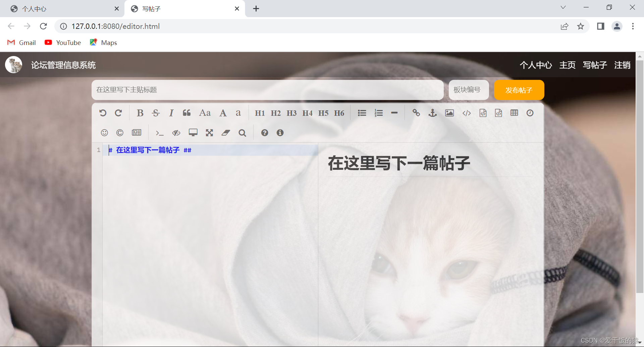Go to 主页 in the navigation bar

567,65
